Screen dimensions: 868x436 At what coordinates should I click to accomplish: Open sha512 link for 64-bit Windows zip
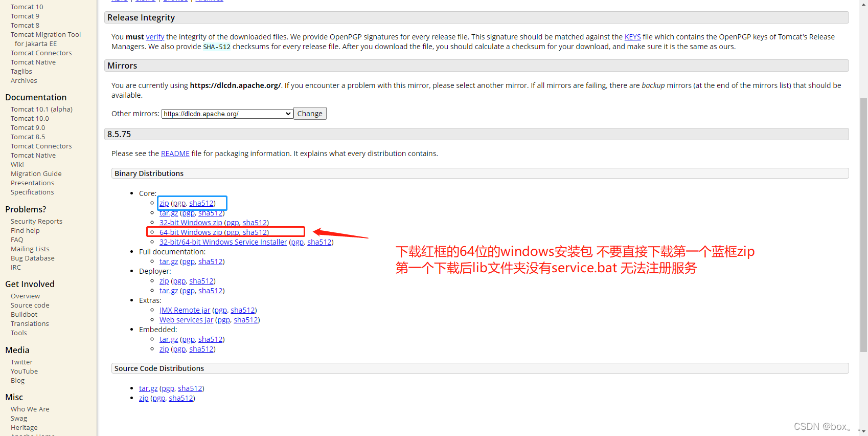[255, 232]
